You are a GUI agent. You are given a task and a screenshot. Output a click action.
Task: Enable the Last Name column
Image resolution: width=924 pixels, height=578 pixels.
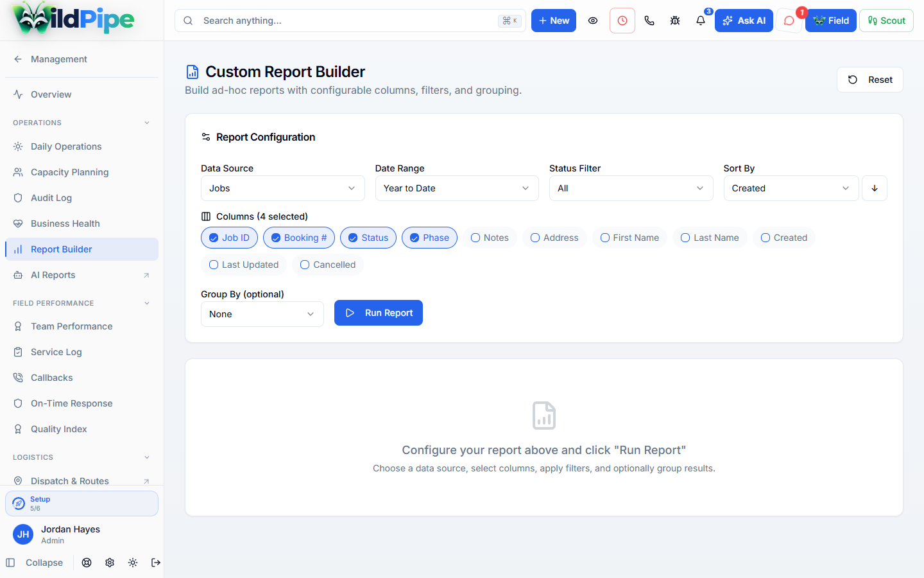click(x=710, y=238)
